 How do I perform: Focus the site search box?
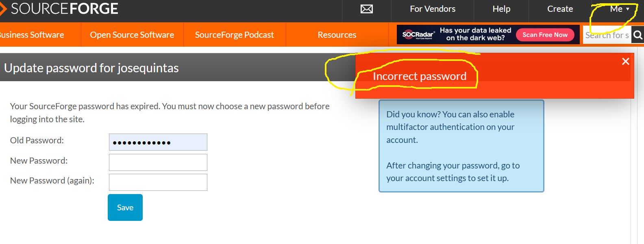pos(607,35)
